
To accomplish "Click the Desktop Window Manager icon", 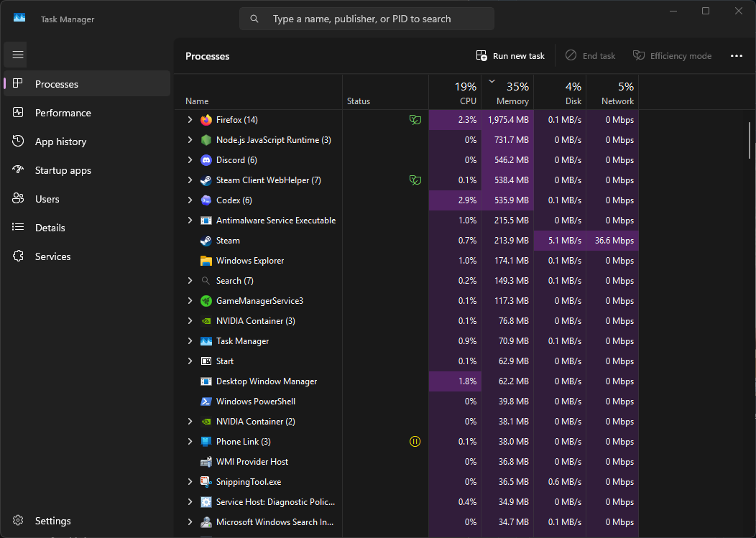I will pyautogui.click(x=206, y=381).
